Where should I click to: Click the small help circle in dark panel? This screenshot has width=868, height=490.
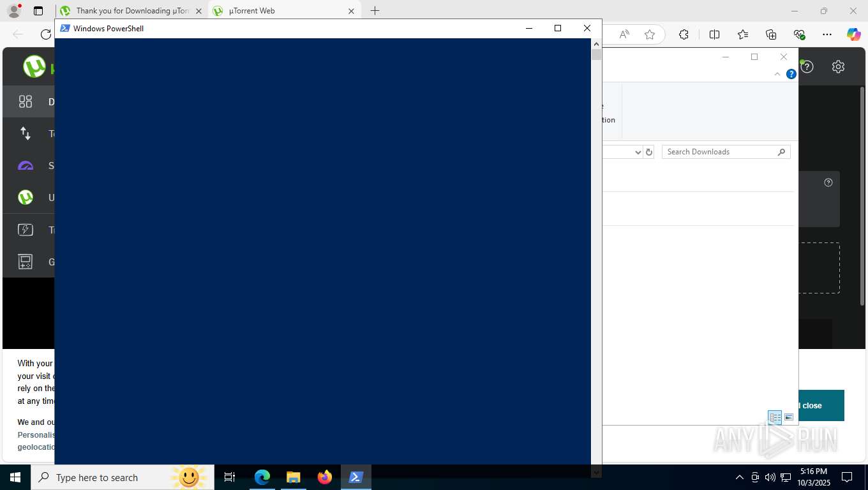point(828,182)
